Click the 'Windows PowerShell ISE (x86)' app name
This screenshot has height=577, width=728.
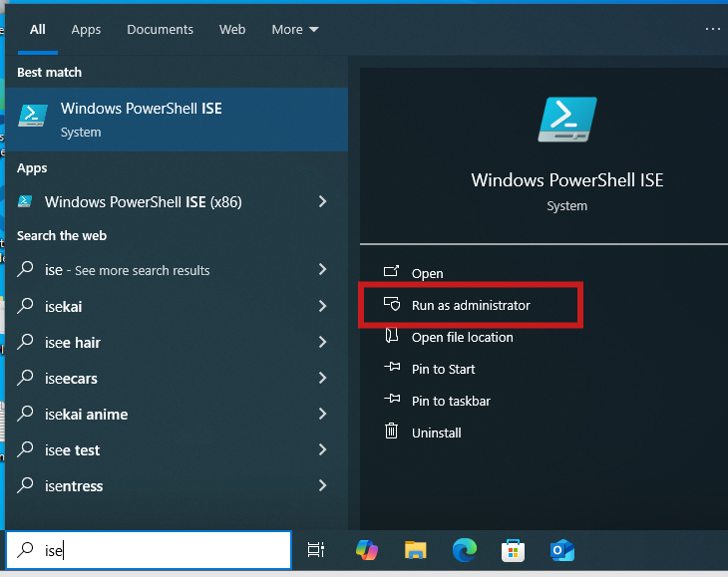pos(143,202)
